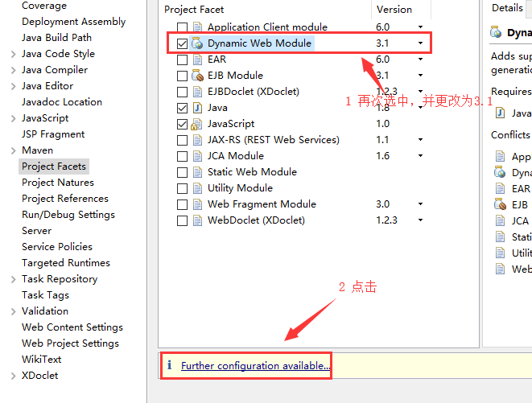Image resolution: width=532 pixels, height=403 pixels.
Task: Check the Static Web Module checkbox
Action: [x=182, y=172]
